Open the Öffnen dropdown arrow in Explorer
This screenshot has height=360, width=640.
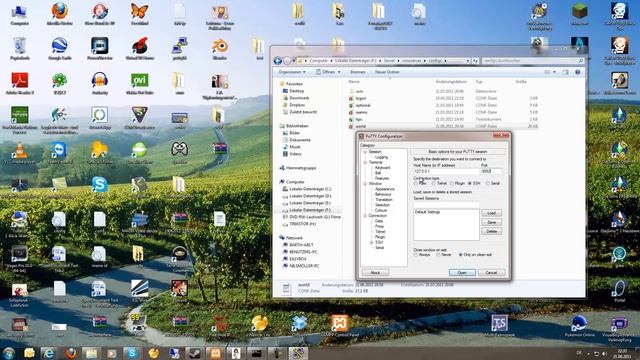(x=339, y=72)
